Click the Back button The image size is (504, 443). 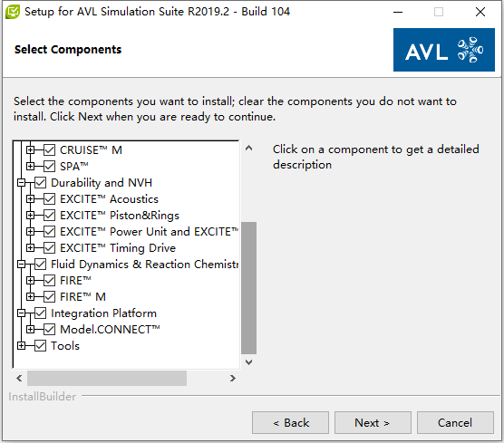[x=290, y=423]
